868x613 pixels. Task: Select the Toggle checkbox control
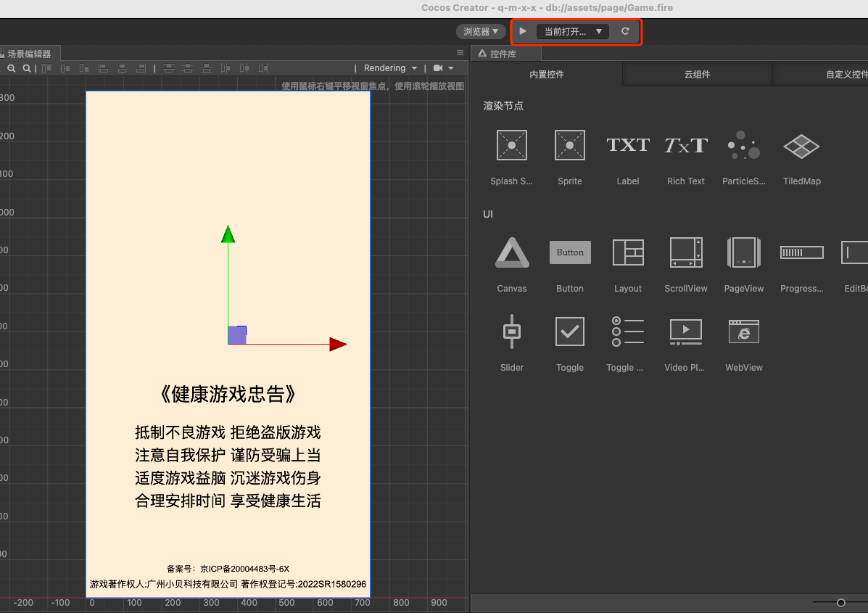tap(570, 332)
